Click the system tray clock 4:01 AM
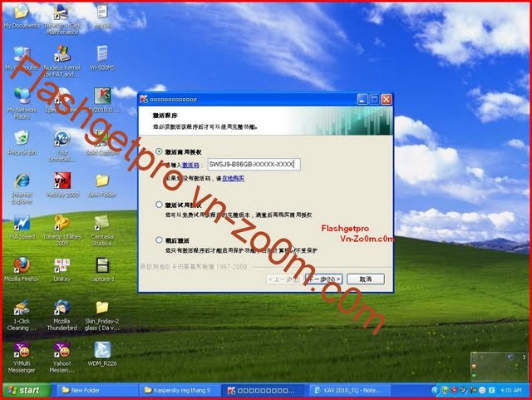The width and height of the screenshot is (532, 400). click(511, 391)
